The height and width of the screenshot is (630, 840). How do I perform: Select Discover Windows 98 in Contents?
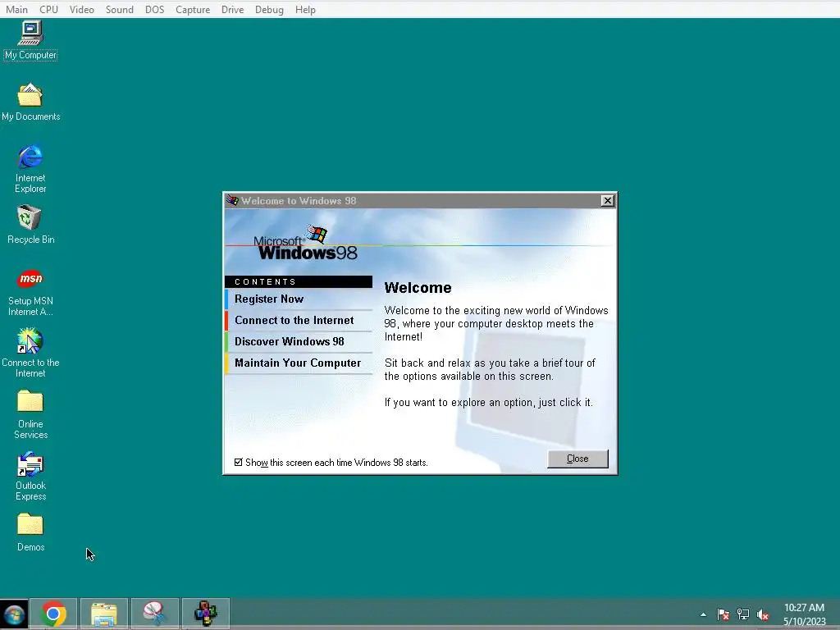[299, 342]
